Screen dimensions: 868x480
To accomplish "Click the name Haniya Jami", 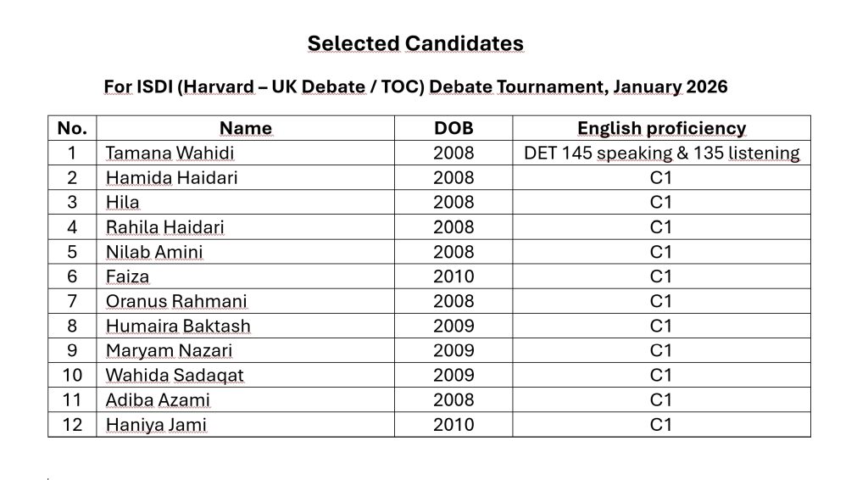I will (x=156, y=425).
